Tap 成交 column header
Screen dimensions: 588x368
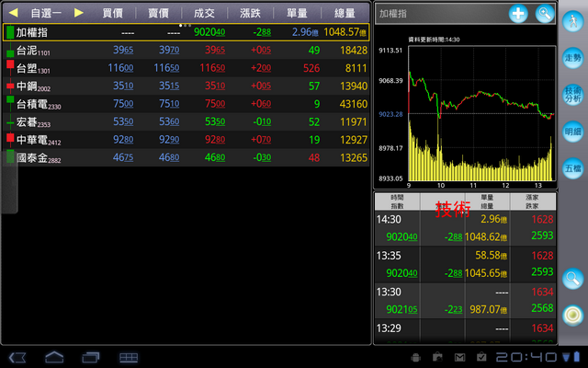pyautogui.click(x=204, y=13)
